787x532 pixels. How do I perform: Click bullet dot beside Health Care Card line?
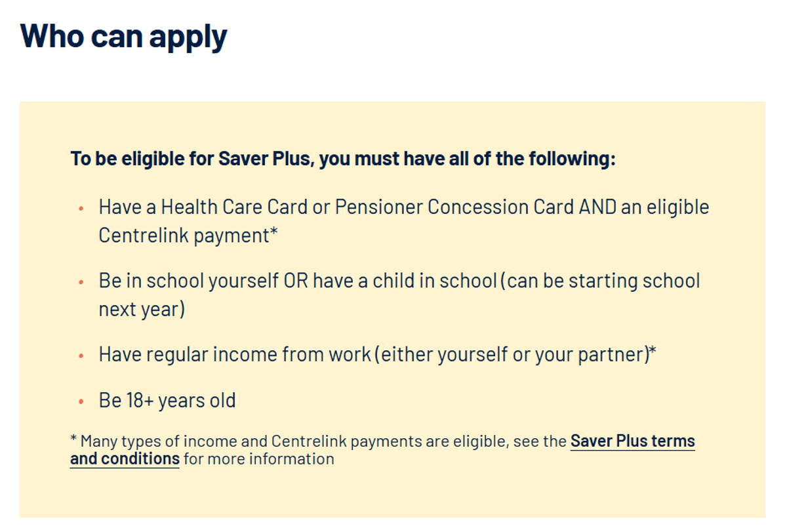pos(81,209)
